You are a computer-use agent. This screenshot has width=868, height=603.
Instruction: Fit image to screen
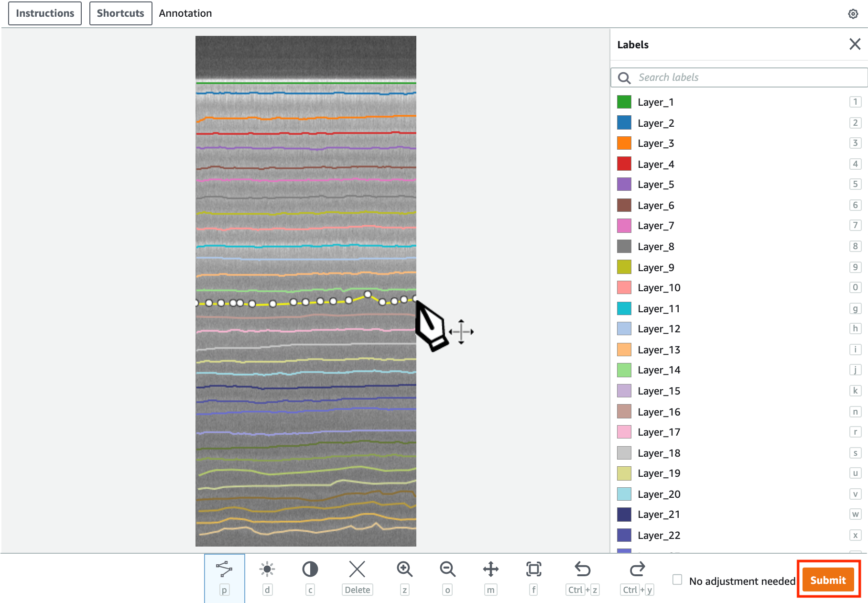(534, 569)
